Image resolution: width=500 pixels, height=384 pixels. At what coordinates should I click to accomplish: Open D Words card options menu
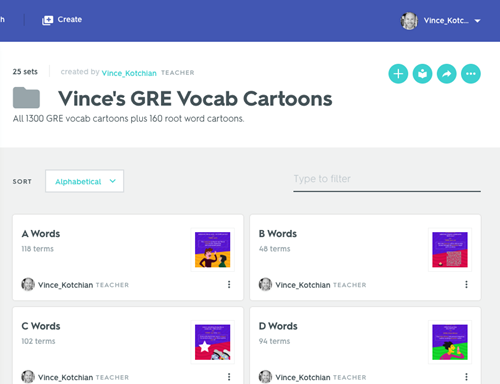[x=466, y=377]
